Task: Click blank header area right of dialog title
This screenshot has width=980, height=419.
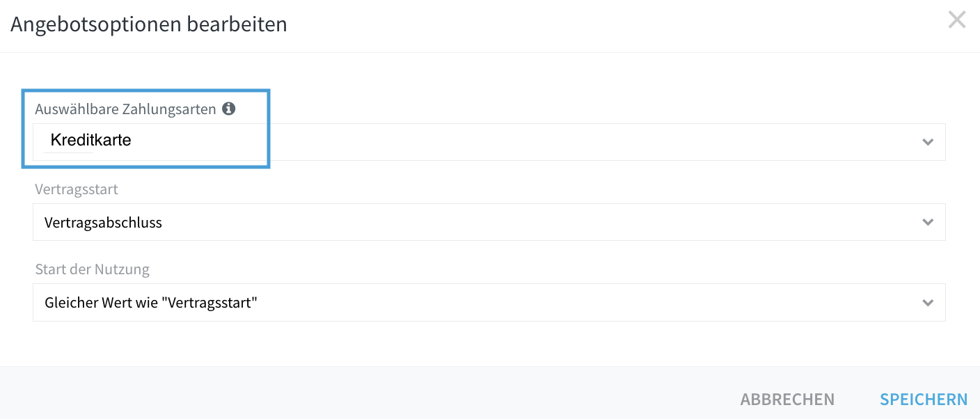Action: (x=612, y=25)
